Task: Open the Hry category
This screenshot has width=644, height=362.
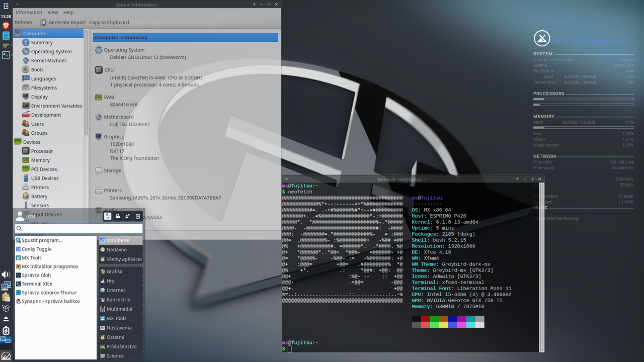Action: click(x=121, y=281)
